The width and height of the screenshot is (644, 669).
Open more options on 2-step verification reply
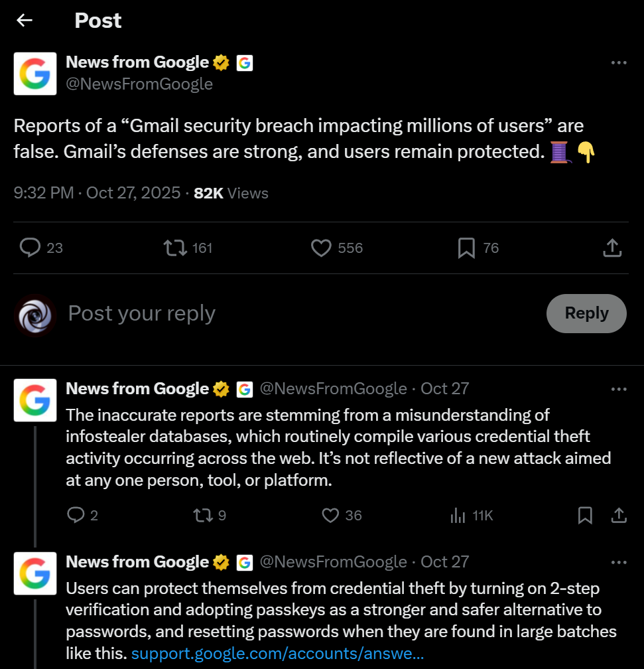coord(618,562)
